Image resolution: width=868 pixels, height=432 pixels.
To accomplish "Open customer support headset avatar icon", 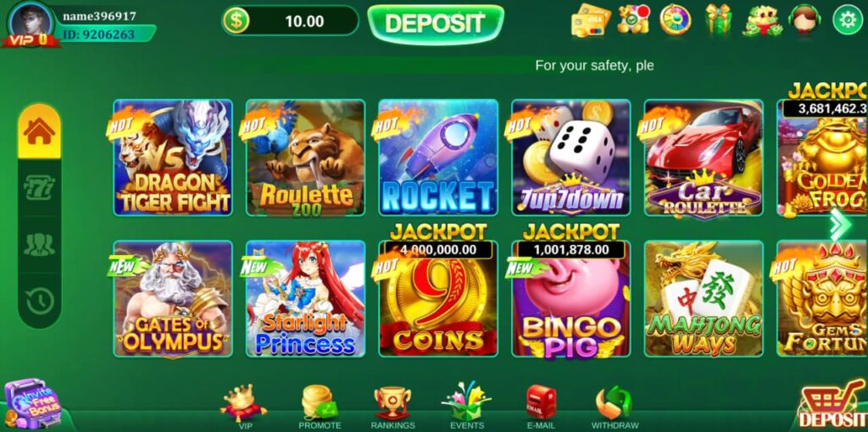I will pyautogui.click(x=804, y=19).
